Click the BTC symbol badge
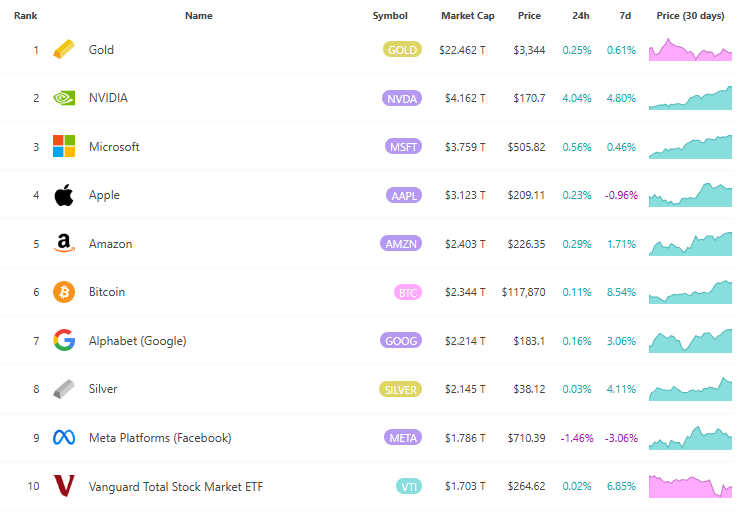This screenshot has width=738, height=519. tap(408, 293)
